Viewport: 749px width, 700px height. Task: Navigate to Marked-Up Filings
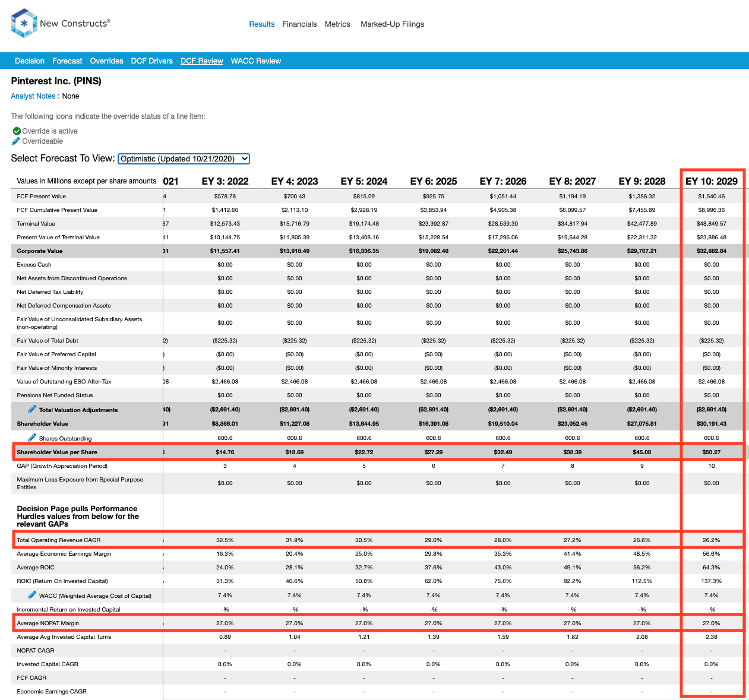(393, 24)
